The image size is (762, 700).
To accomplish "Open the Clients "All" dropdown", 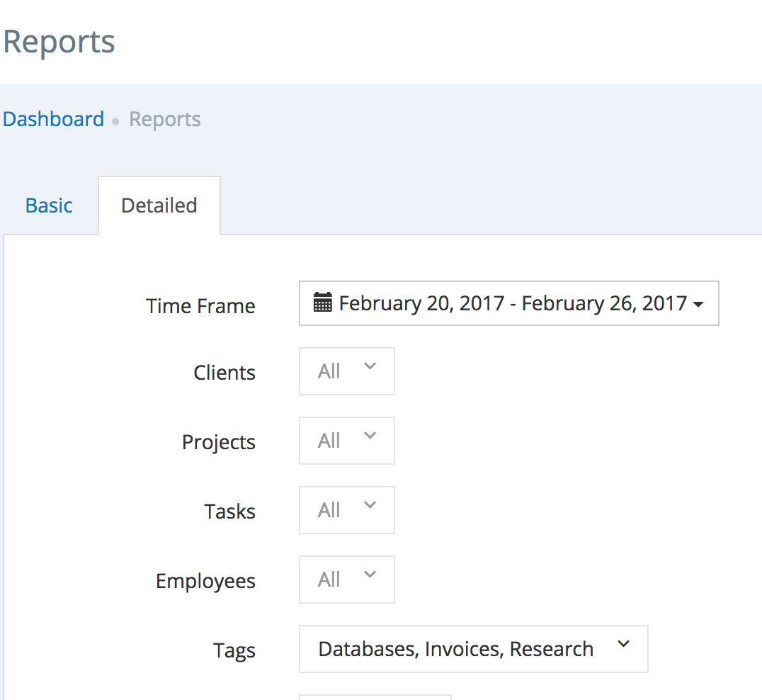I will 346,371.
